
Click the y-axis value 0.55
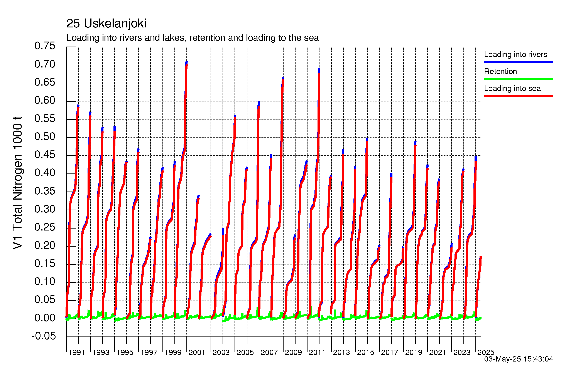(45, 119)
